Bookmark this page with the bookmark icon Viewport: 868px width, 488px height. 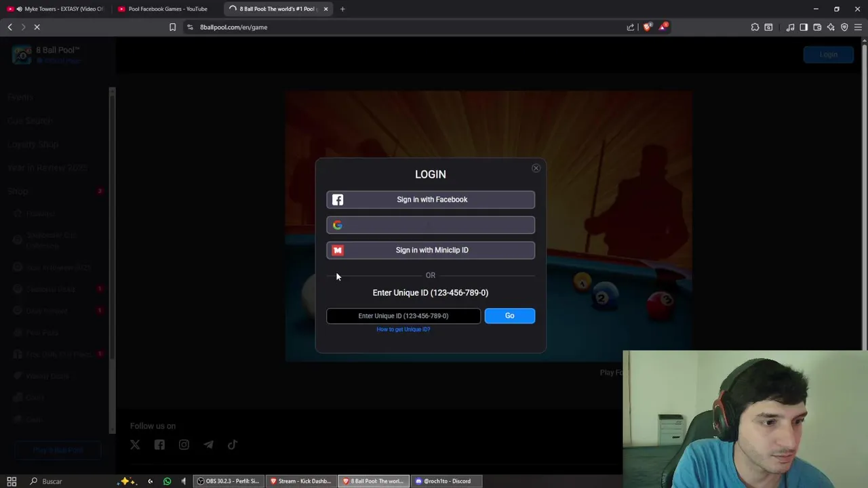point(172,27)
